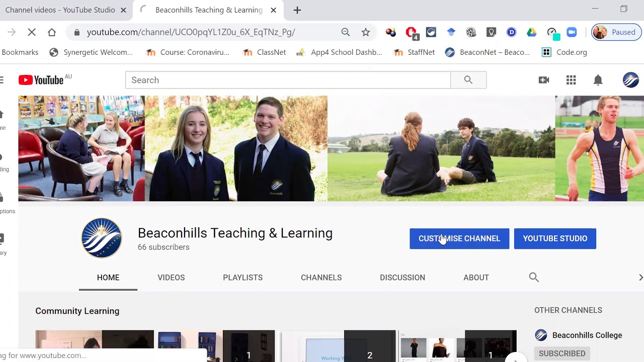Click the YouTube search magnifier button
Viewport: 644px width, 362px height.
tap(468, 80)
